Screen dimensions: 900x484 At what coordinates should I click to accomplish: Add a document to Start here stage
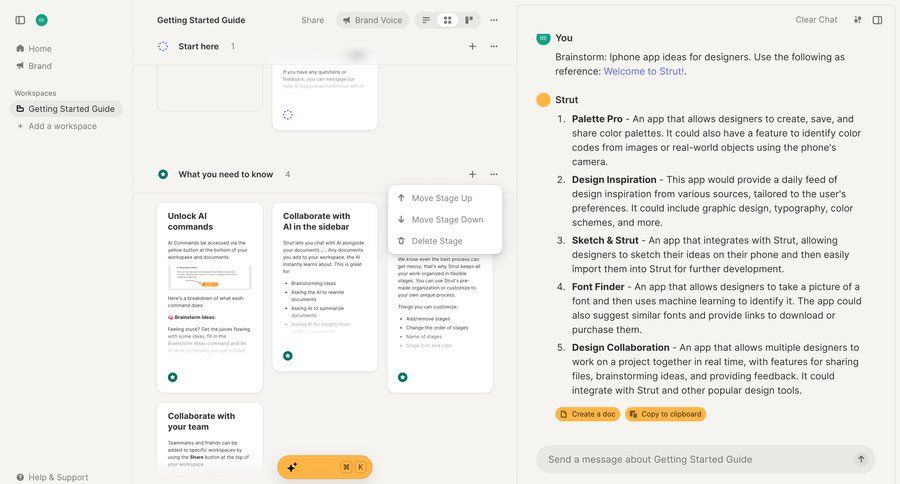click(x=472, y=47)
